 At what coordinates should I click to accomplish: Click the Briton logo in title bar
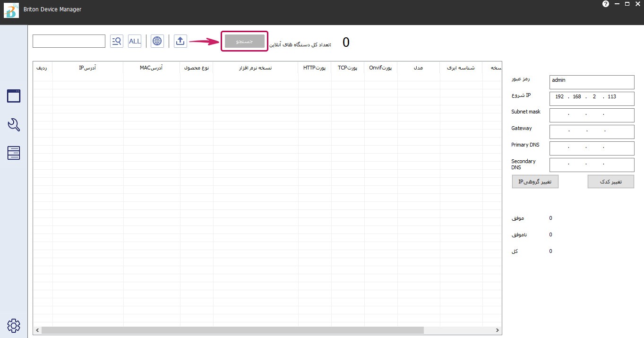pos(10,10)
